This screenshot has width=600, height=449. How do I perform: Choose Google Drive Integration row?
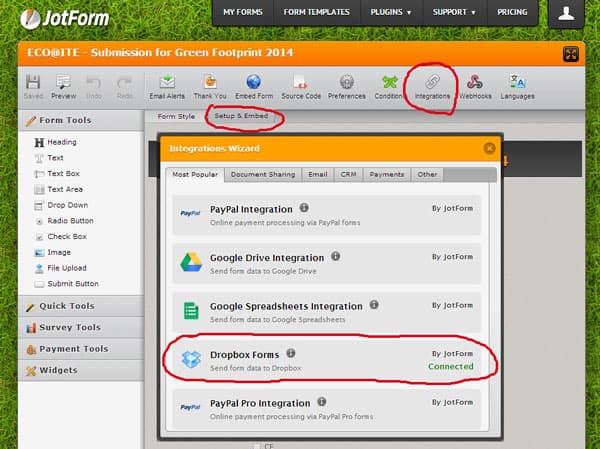coord(327,263)
